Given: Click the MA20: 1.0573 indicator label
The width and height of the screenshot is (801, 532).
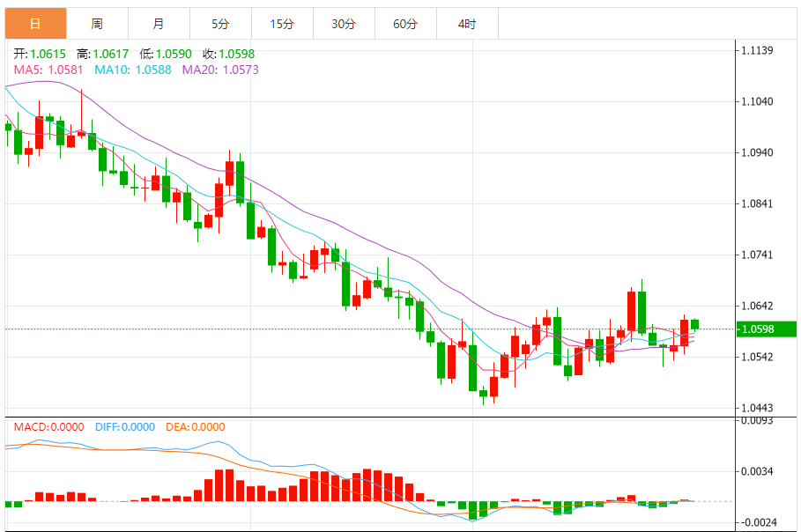Looking at the screenshot, I should click(220, 70).
